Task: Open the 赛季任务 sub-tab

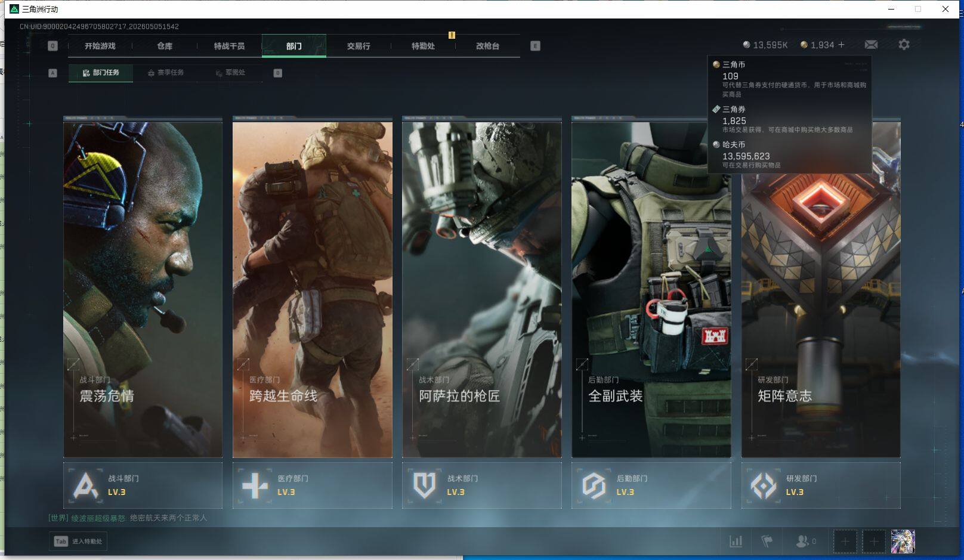Action: [165, 73]
